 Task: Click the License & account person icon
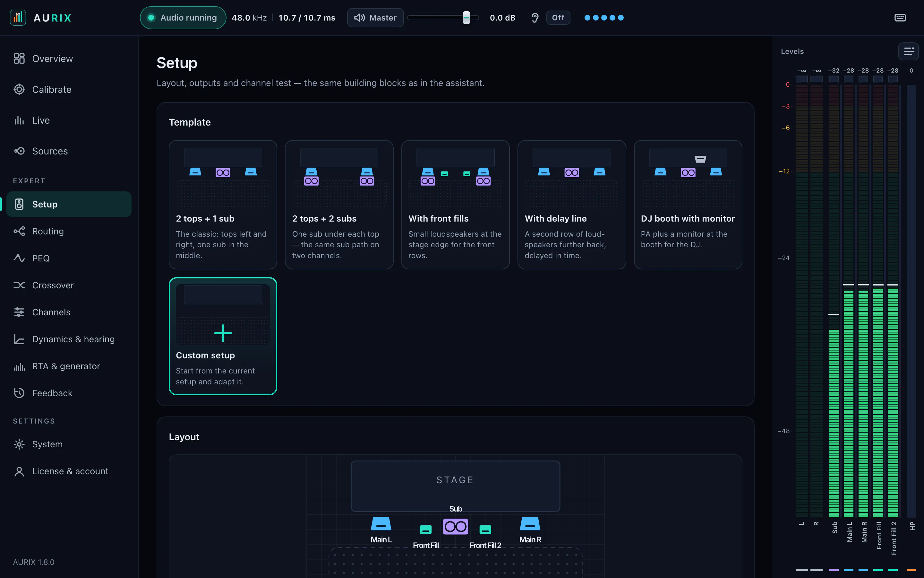click(19, 471)
